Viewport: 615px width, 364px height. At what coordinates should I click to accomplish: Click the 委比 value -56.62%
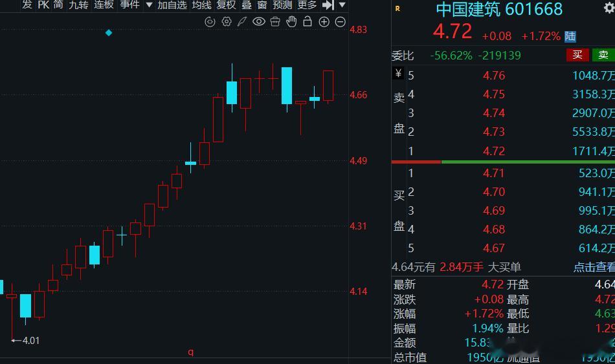pos(451,55)
